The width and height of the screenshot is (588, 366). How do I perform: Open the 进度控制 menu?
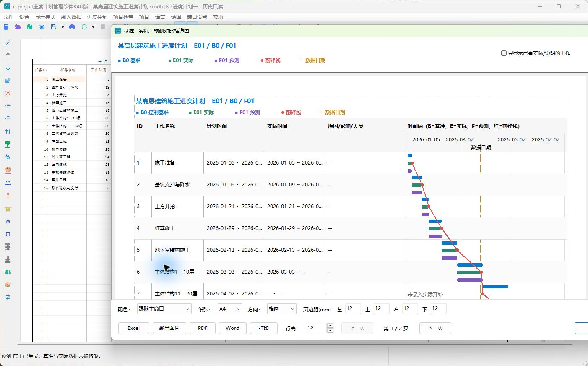tap(97, 17)
